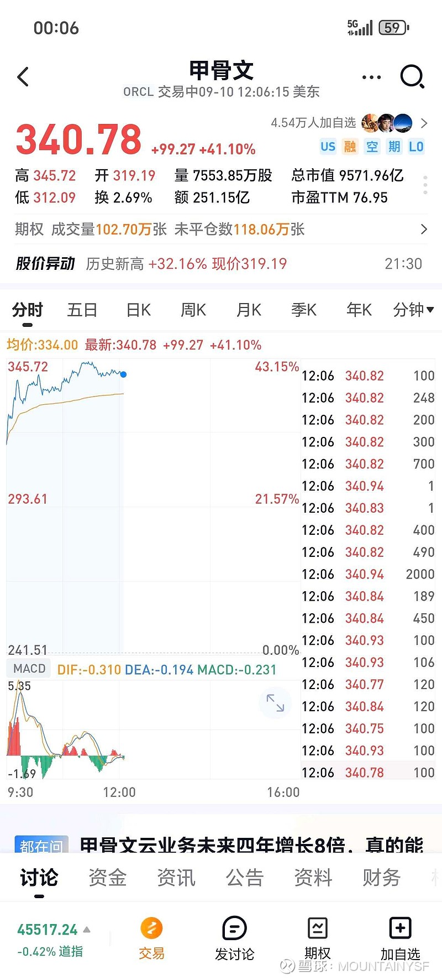Expand chart with fullscreen arrows icon
Viewport: 442px width, 980px height.
(x=275, y=702)
